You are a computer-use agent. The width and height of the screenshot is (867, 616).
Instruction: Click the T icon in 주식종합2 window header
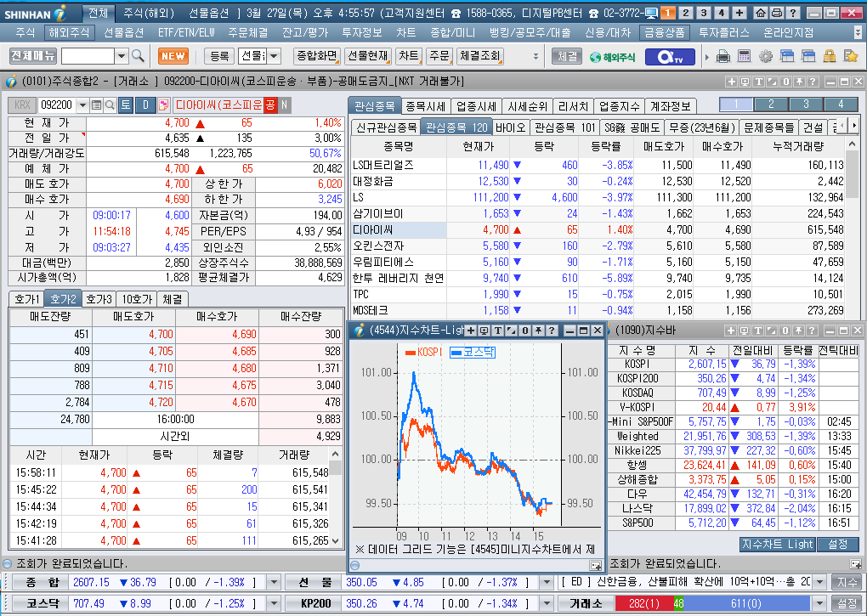point(758,82)
